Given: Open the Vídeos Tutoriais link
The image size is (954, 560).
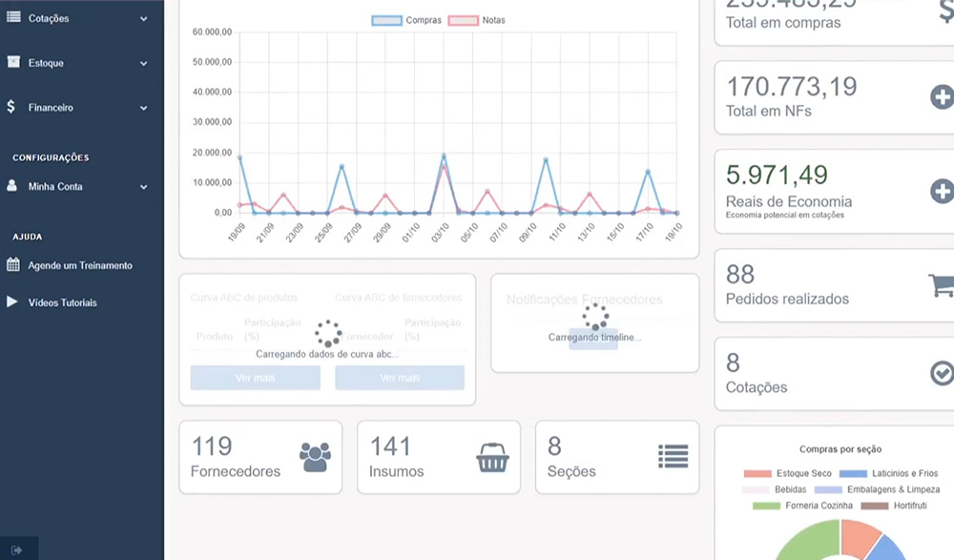Looking at the screenshot, I should 62,302.
